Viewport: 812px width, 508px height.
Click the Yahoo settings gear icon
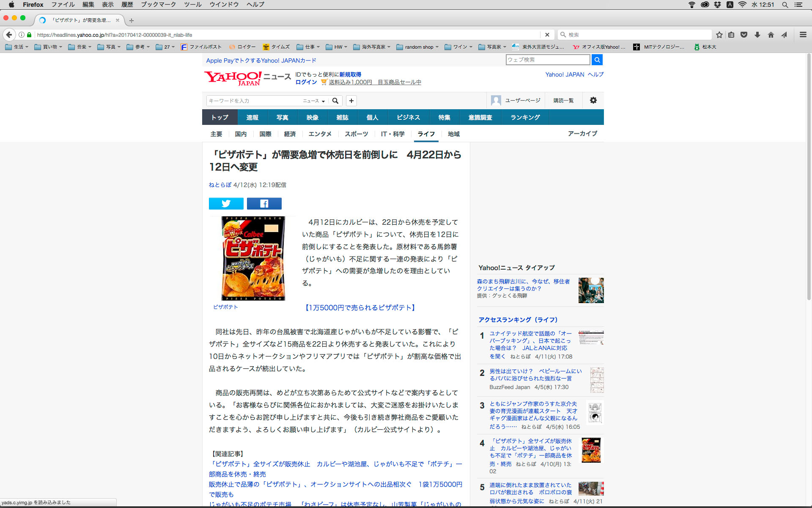coord(593,100)
